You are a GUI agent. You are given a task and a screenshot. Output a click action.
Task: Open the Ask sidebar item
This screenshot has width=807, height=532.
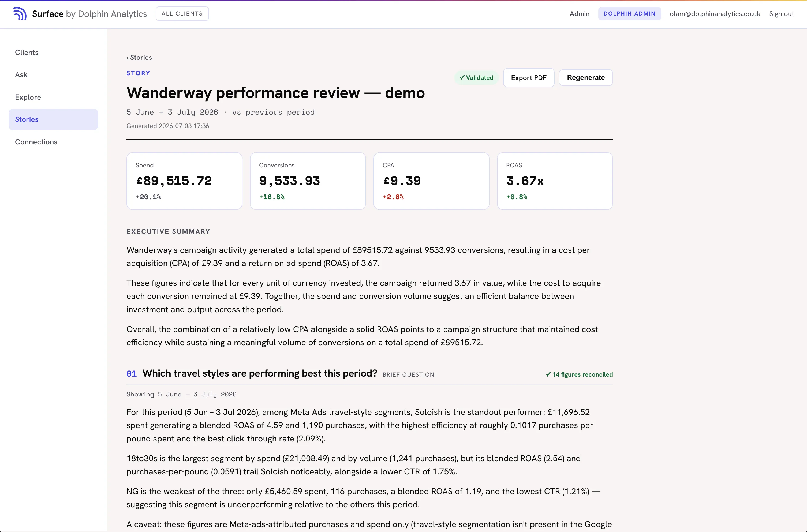point(53,75)
